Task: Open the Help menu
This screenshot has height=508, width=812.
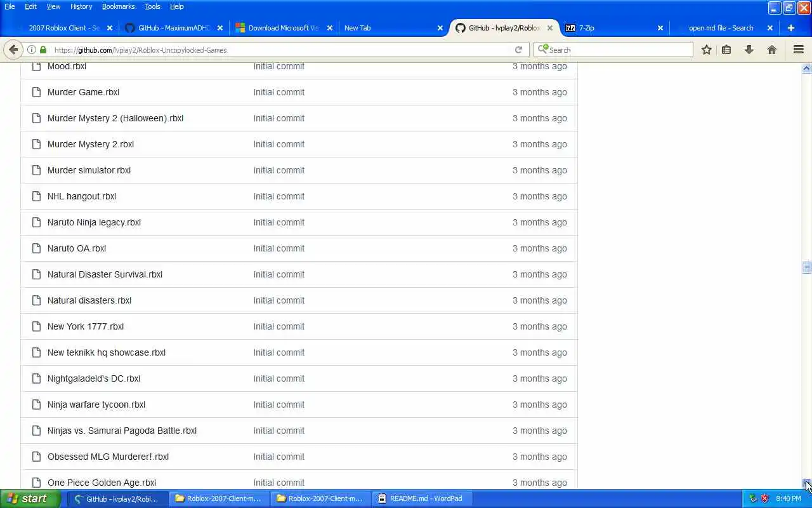Action: [x=176, y=6]
